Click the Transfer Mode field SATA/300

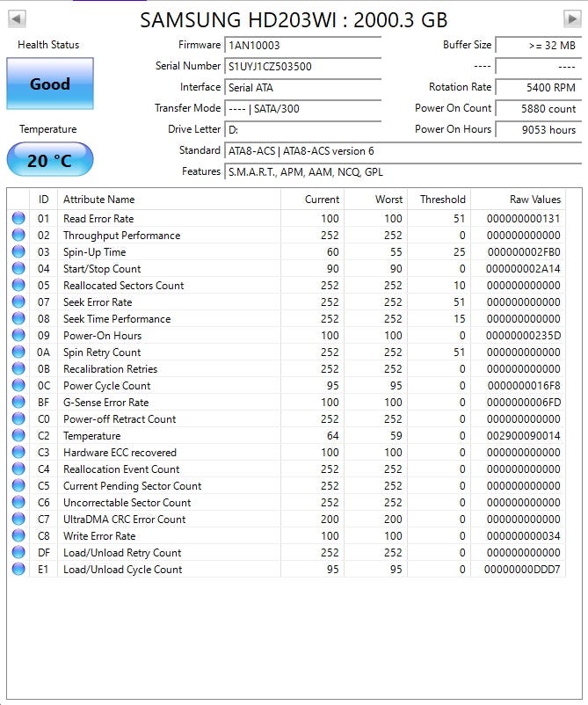(x=302, y=108)
